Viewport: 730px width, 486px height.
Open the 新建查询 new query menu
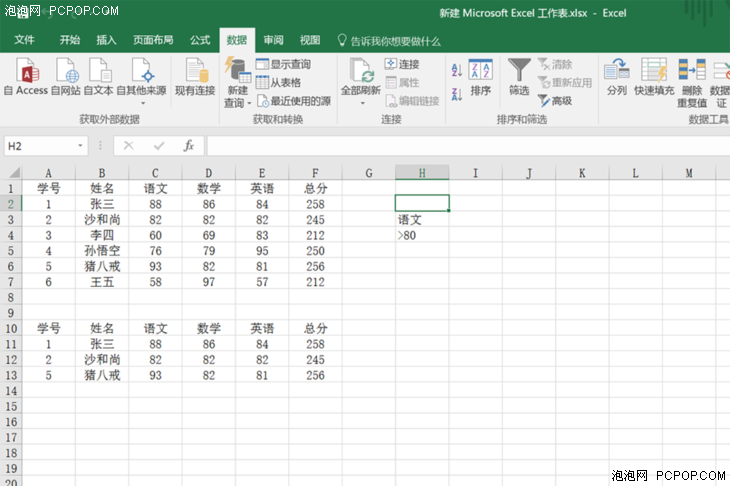(x=237, y=83)
